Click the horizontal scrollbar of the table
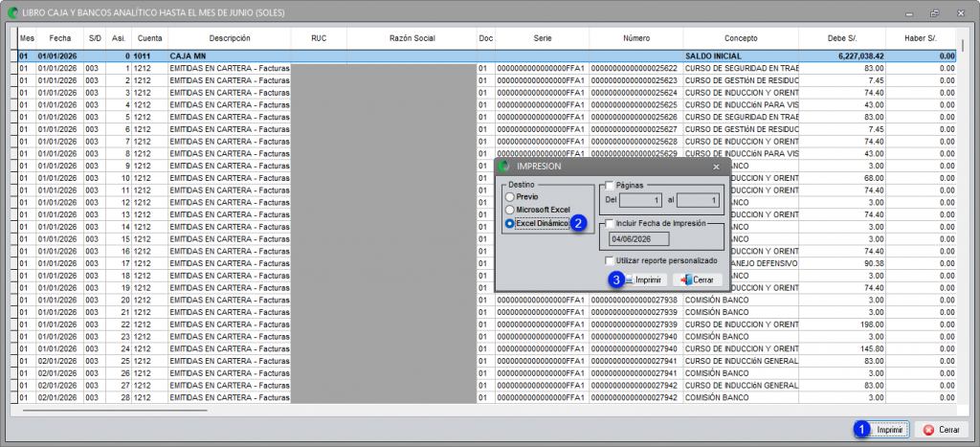Image resolution: width=980 pixels, height=447 pixels. (x=115, y=411)
